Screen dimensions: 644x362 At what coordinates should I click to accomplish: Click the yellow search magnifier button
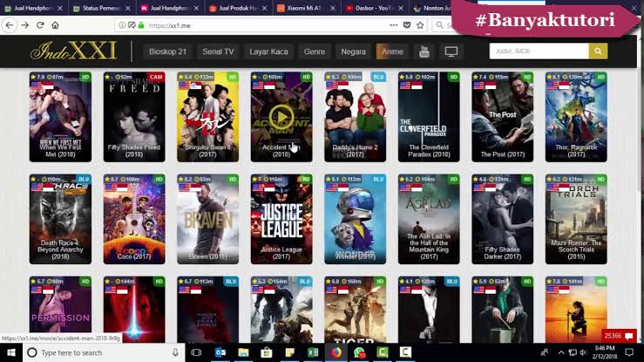pos(598,51)
